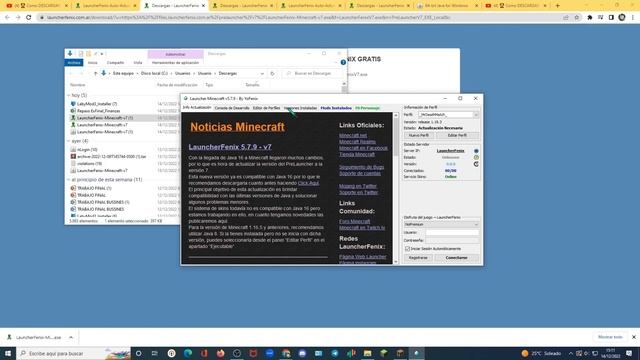640x360 pixels.
Task: Open Telegram from the taskbar
Action: pyautogui.click(x=335, y=353)
